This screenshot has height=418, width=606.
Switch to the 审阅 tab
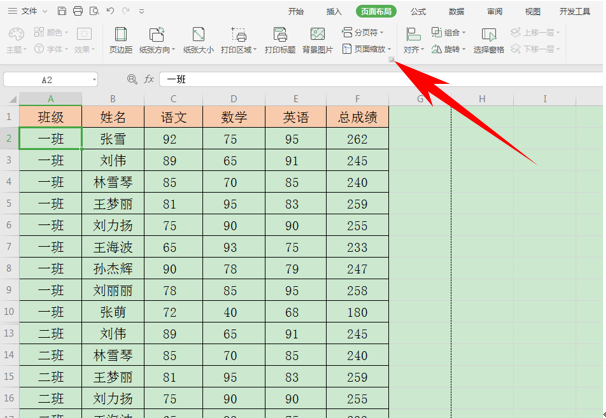[494, 12]
